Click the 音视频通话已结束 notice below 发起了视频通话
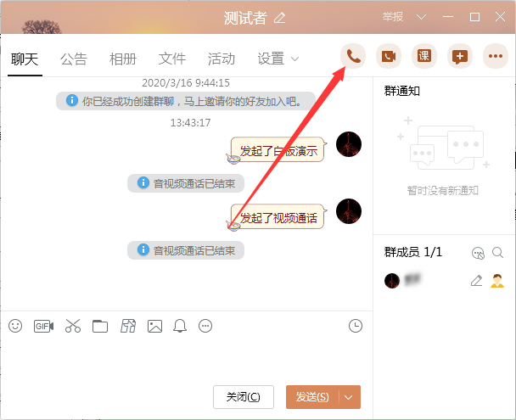This screenshot has height=420, width=516. click(186, 250)
